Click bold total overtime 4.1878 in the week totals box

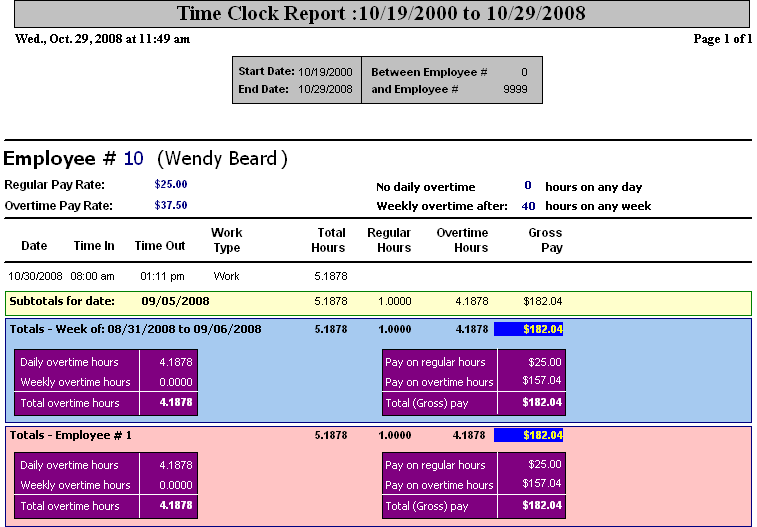click(x=176, y=402)
